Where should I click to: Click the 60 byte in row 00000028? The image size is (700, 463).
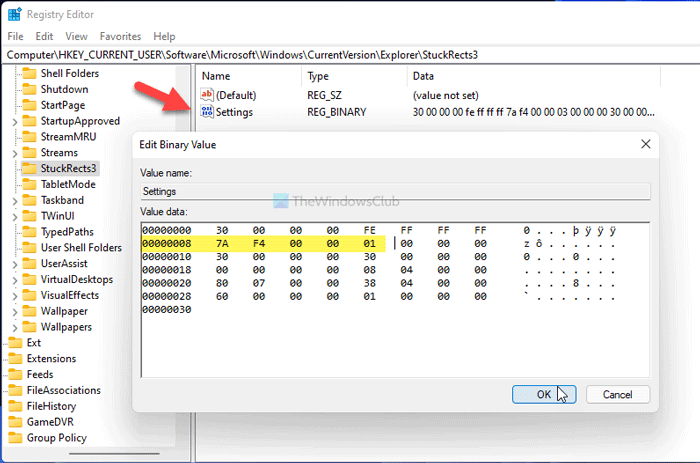(x=222, y=296)
